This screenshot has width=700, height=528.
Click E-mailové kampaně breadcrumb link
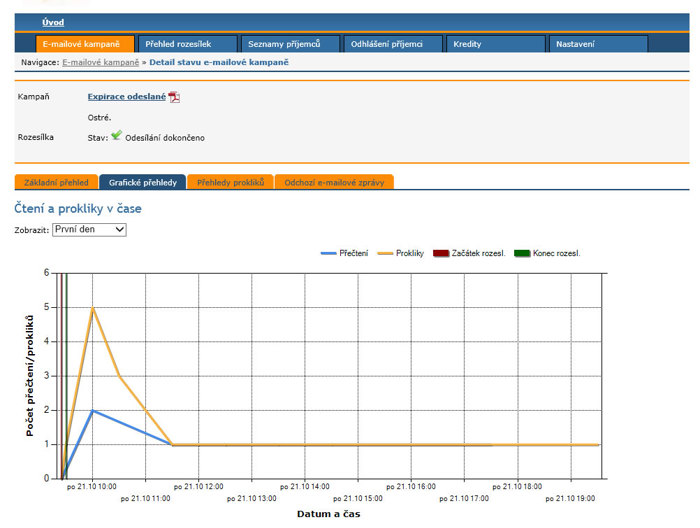tap(101, 62)
